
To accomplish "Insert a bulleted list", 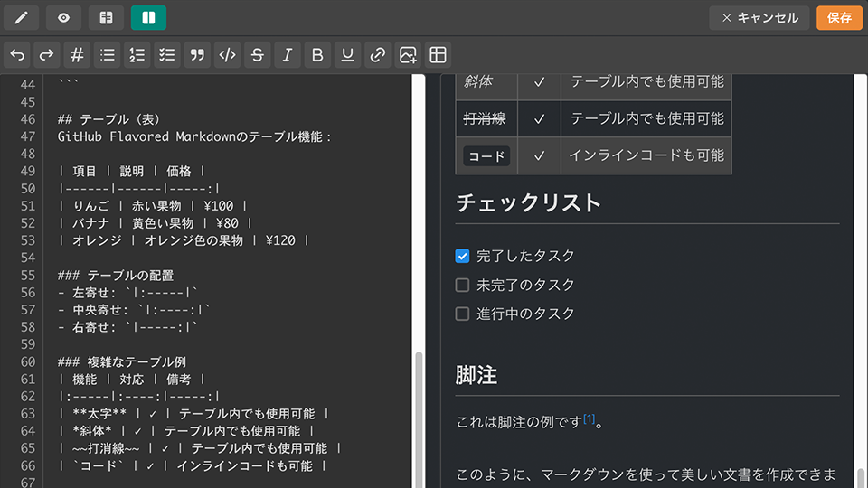I will pos(107,55).
